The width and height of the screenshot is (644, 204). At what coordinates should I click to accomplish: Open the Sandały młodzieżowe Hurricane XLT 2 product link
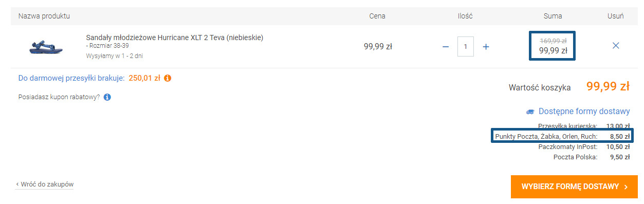tap(175, 38)
